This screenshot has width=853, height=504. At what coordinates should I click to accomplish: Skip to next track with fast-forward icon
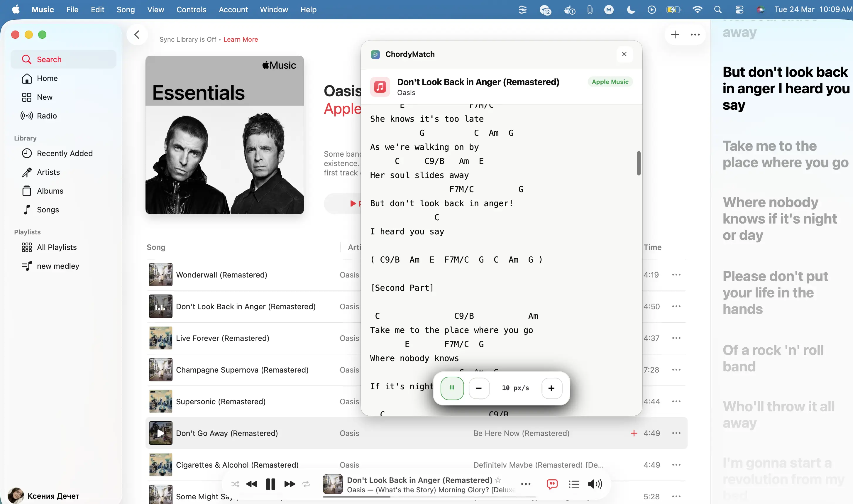(290, 484)
